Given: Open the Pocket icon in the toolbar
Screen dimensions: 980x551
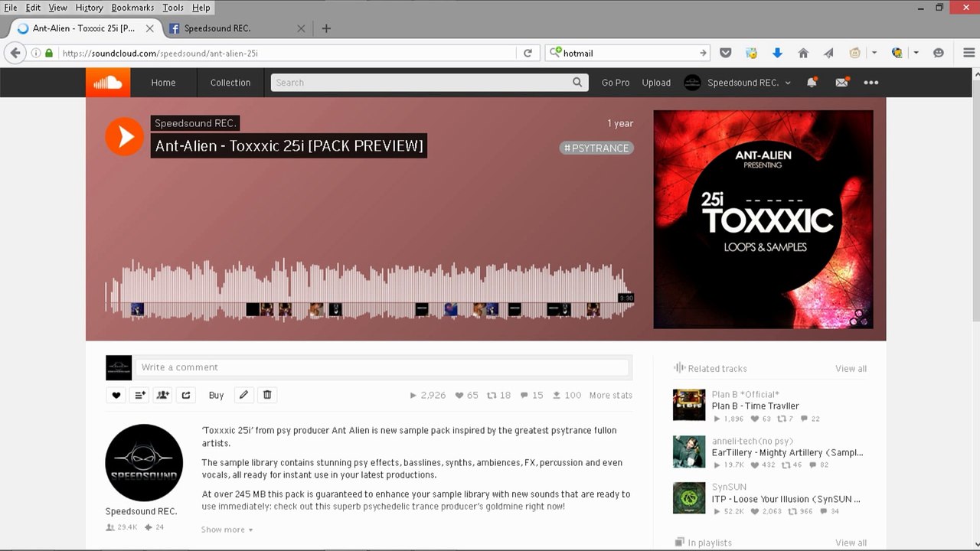Looking at the screenshot, I should (x=726, y=53).
